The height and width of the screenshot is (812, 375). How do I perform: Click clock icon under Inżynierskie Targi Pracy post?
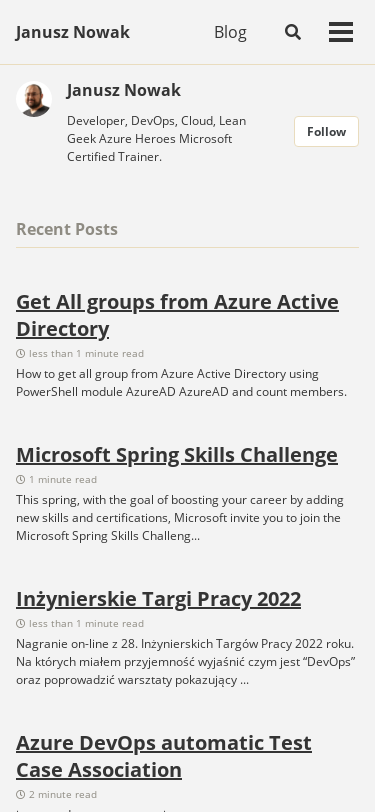21,624
